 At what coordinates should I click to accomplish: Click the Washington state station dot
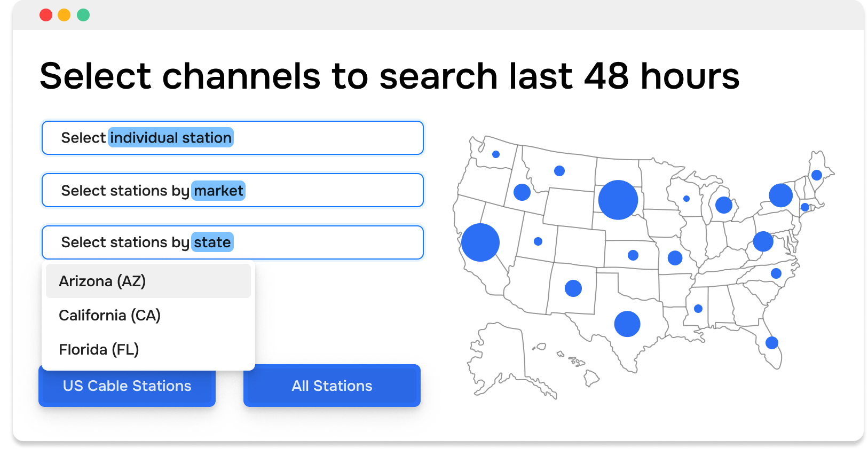495,154
